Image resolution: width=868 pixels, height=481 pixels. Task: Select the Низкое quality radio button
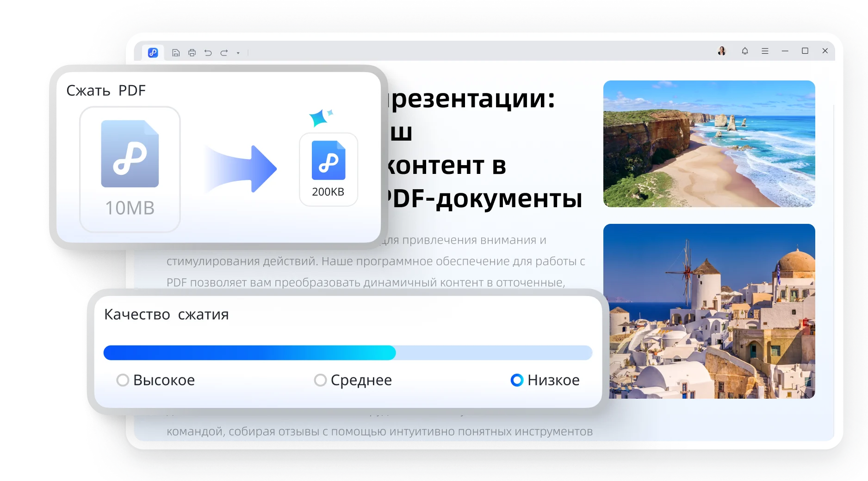pyautogui.click(x=516, y=381)
